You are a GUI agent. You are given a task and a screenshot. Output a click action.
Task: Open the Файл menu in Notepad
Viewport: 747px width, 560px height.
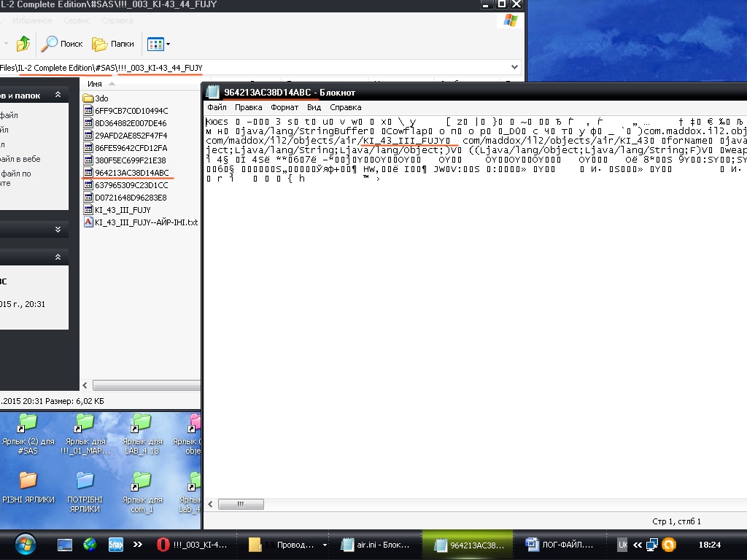(x=217, y=108)
